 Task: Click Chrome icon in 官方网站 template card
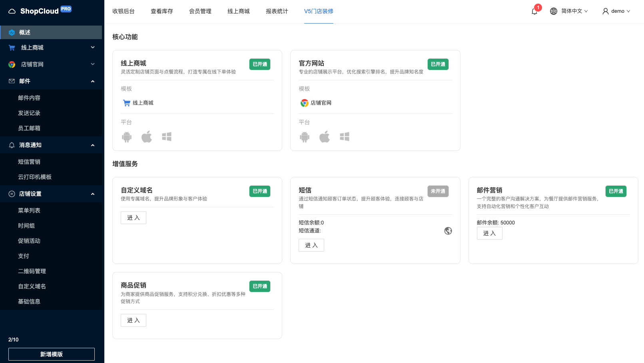click(x=305, y=103)
